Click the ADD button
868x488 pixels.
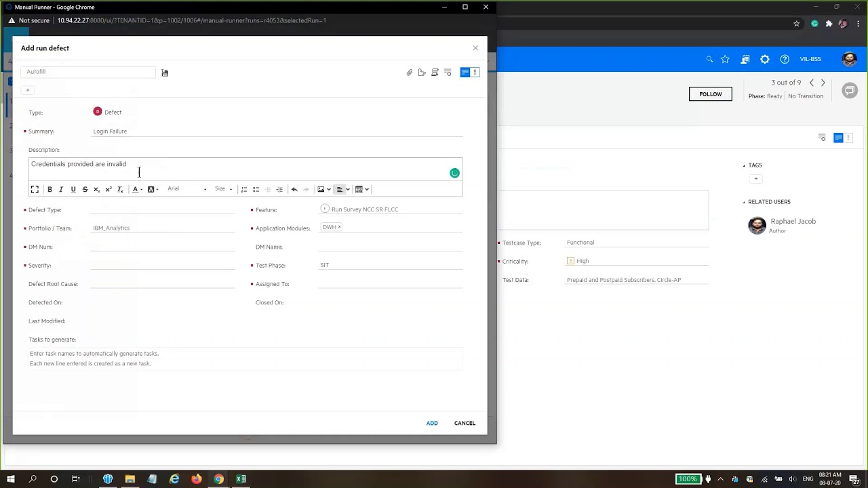pyautogui.click(x=432, y=423)
